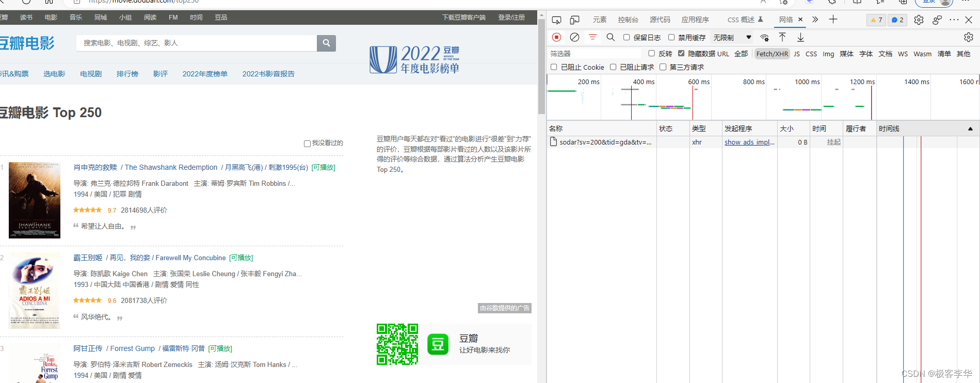This screenshot has height=383, width=980.
Task: Click the 类型 column header
Action: [x=706, y=129]
